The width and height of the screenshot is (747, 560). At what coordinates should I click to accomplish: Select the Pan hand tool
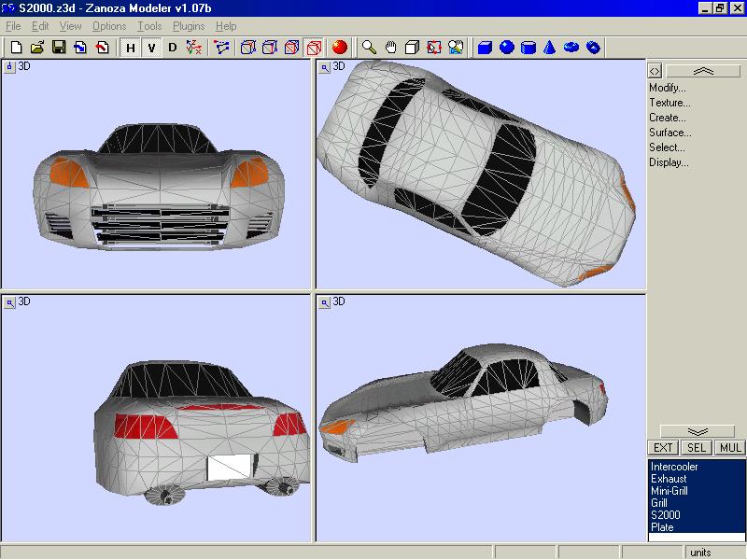(391, 47)
